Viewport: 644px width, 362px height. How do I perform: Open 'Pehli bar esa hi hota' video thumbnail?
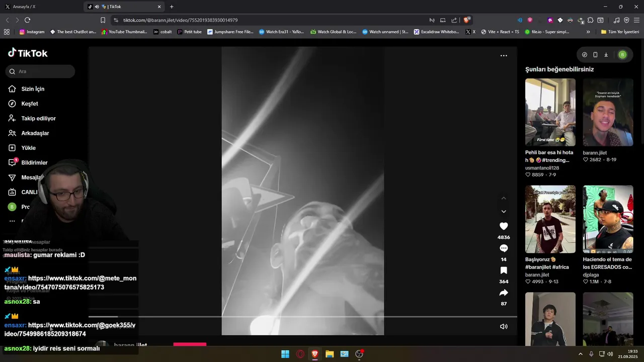(x=550, y=112)
